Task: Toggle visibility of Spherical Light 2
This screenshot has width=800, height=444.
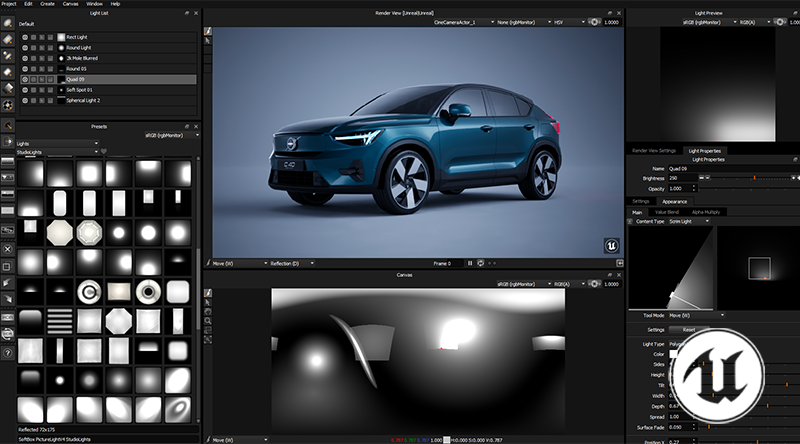Action: point(25,101)
